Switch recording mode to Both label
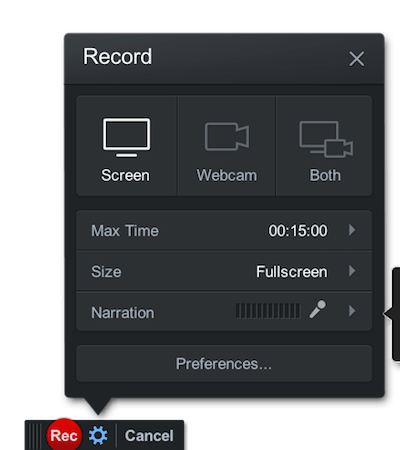 tap(325, 175)
